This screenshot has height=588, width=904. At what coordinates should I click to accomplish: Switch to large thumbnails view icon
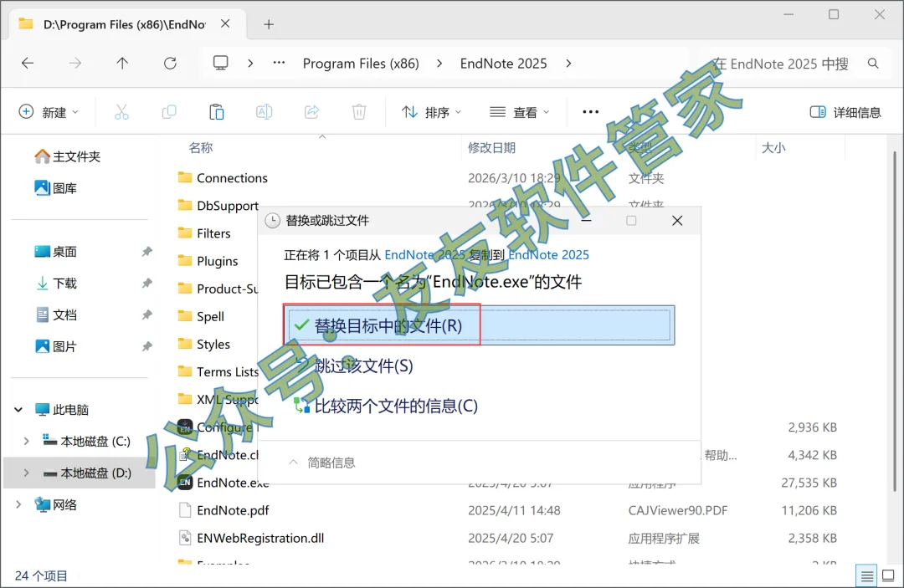tap(888, 575)
